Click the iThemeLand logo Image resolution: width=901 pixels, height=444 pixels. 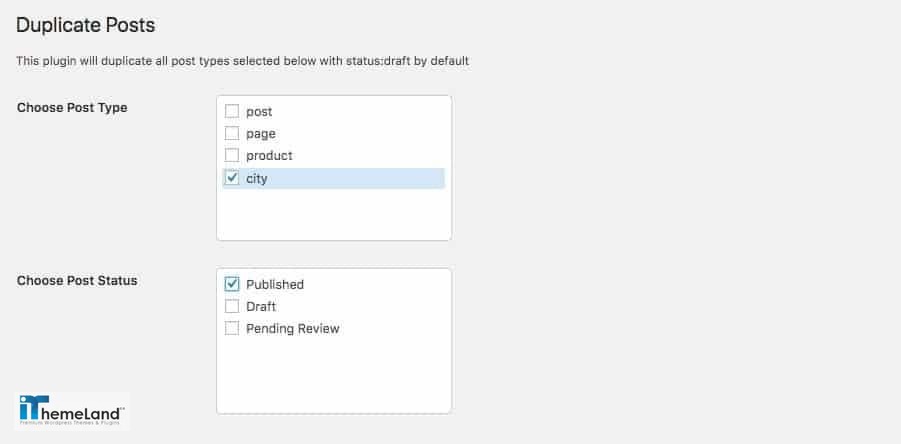click(x=71, y=411)
